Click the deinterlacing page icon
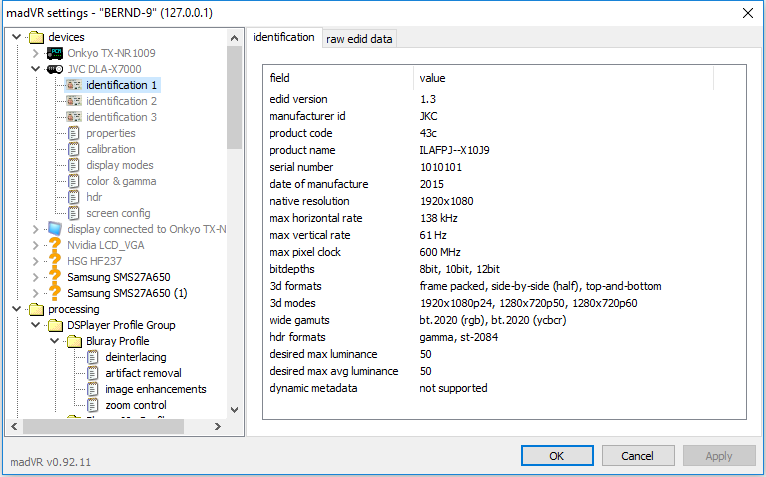Image resolution: width=766 pixels, height=477 pixels. (x=93, y=357)
